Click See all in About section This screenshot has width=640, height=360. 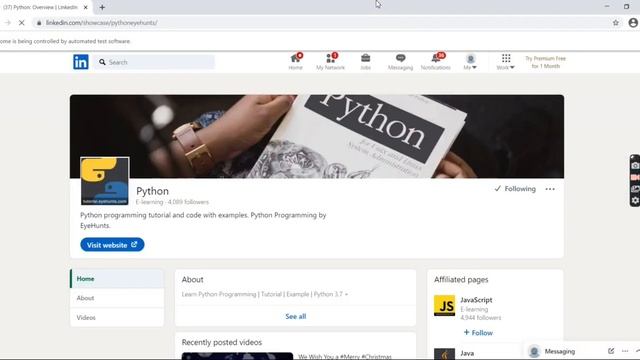point(296,316)
